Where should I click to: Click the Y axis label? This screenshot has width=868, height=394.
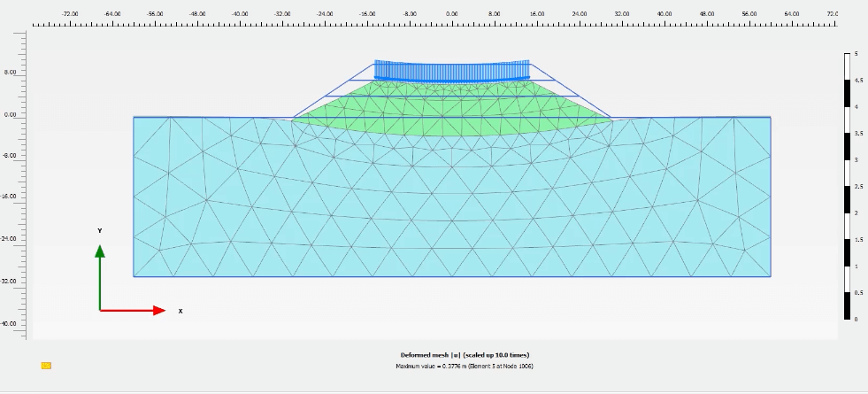pyautogui.click(x=100, y=230)
